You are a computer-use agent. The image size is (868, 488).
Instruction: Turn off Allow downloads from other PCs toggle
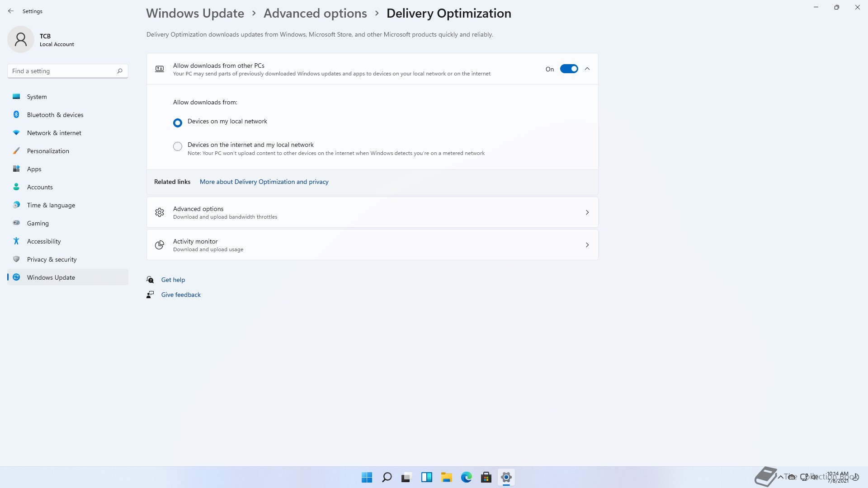pyautogui.click(x=569, y=69)
